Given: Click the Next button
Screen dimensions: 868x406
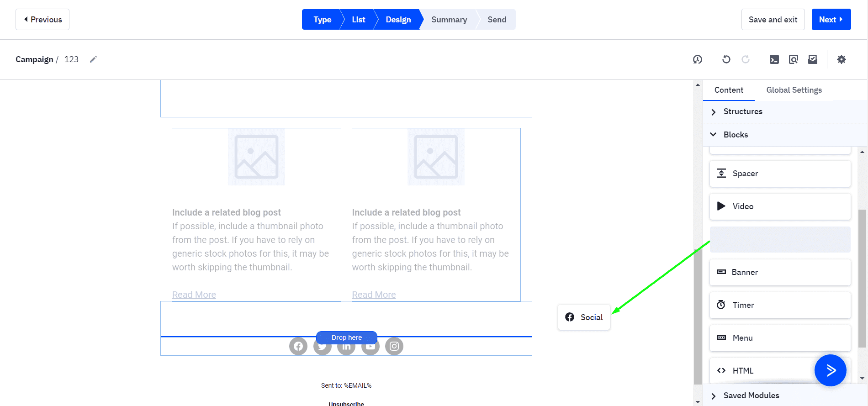Looking at the screenshot, I should [831, 20].
